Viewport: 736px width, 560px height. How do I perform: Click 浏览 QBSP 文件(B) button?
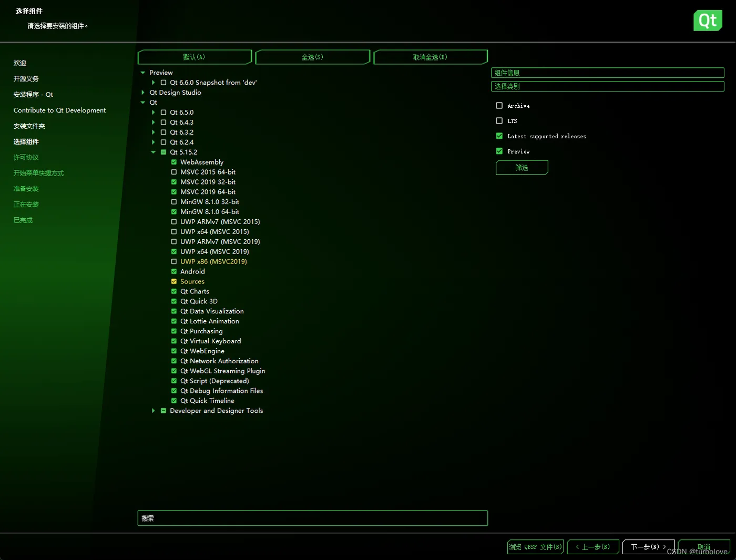pos(536,547)
